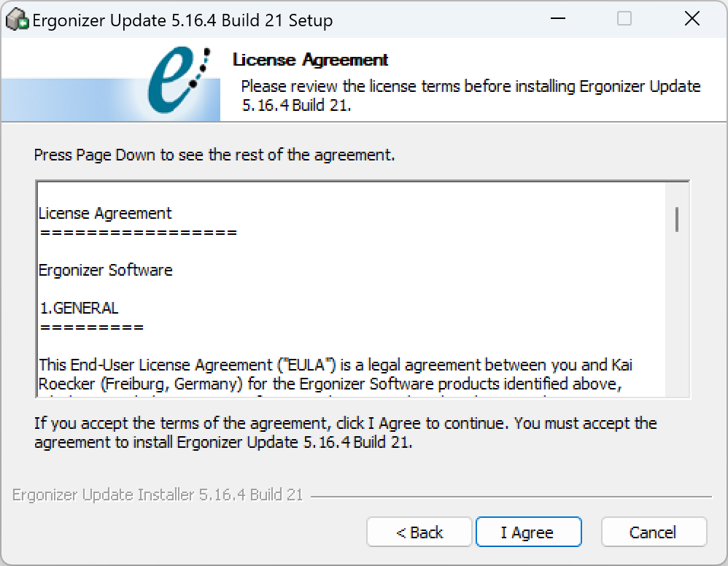Click the 'If you accept the terms' paragraph
The width and height of the screenshot is (728, 566).
[346, 433]
